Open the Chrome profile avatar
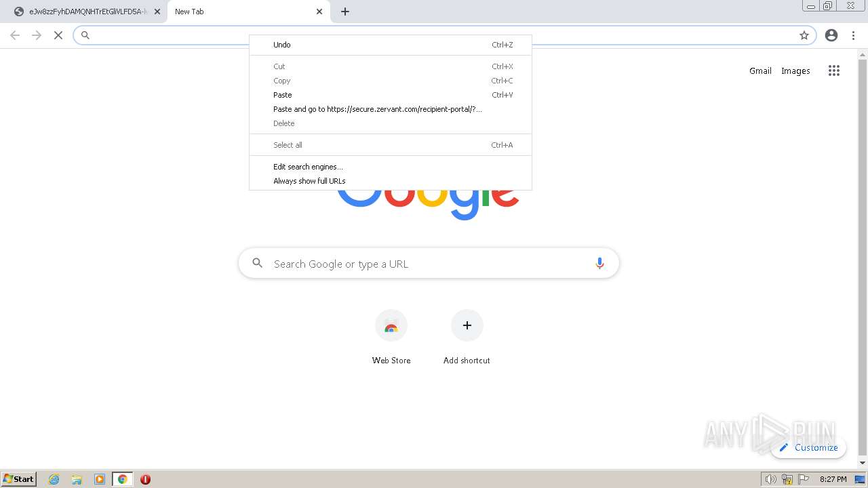This screenshot has height=488, width=868. tap(831, 35)
